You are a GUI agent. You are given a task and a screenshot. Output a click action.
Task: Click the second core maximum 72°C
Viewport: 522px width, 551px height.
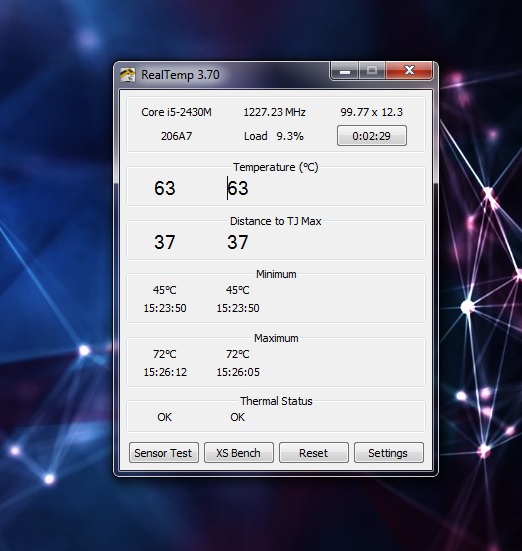(238, 354)
